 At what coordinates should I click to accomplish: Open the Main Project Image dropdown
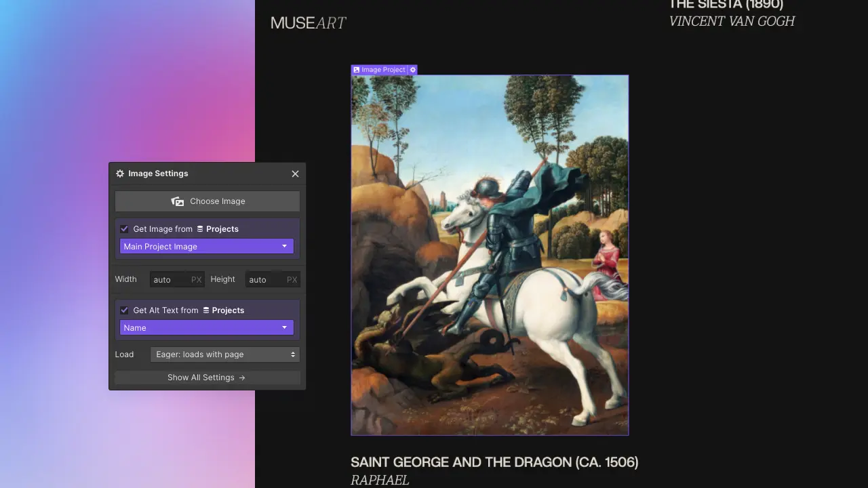(207, 247)
